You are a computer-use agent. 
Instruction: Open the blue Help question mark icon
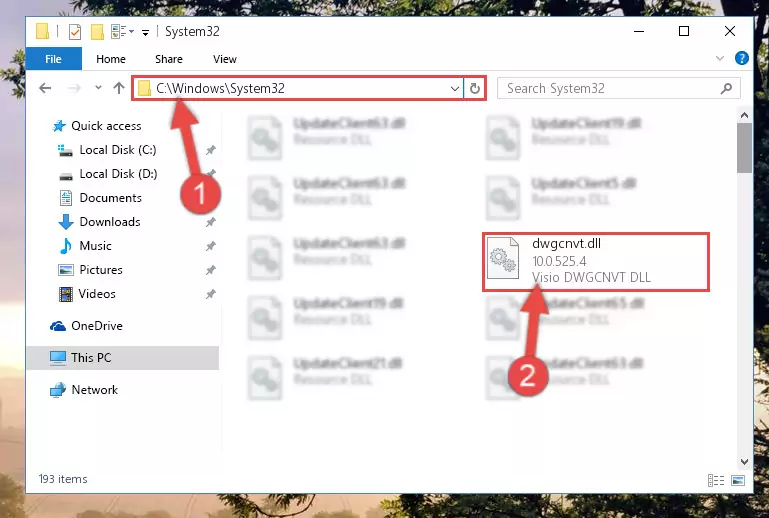[742, 58]
